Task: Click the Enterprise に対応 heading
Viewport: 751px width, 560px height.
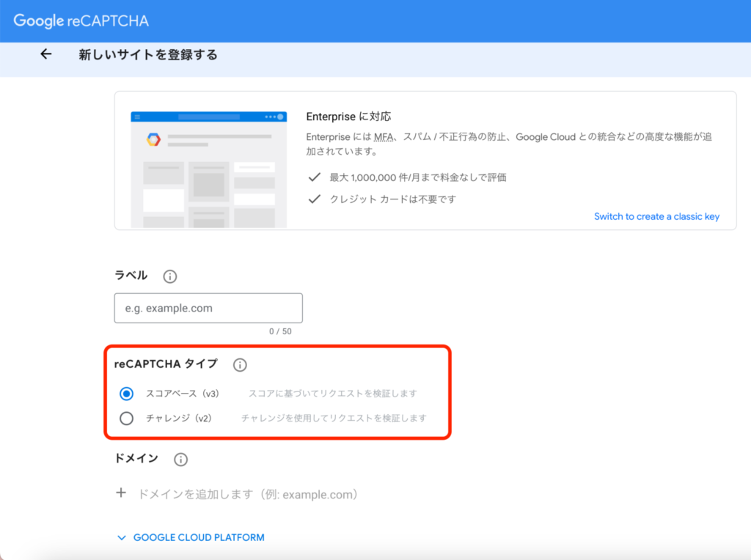Action: tap(348, 117)
